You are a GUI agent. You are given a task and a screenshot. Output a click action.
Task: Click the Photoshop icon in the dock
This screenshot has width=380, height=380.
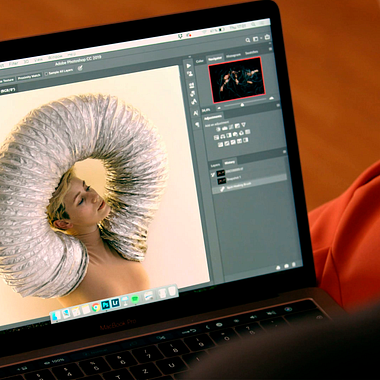(106, 304)
